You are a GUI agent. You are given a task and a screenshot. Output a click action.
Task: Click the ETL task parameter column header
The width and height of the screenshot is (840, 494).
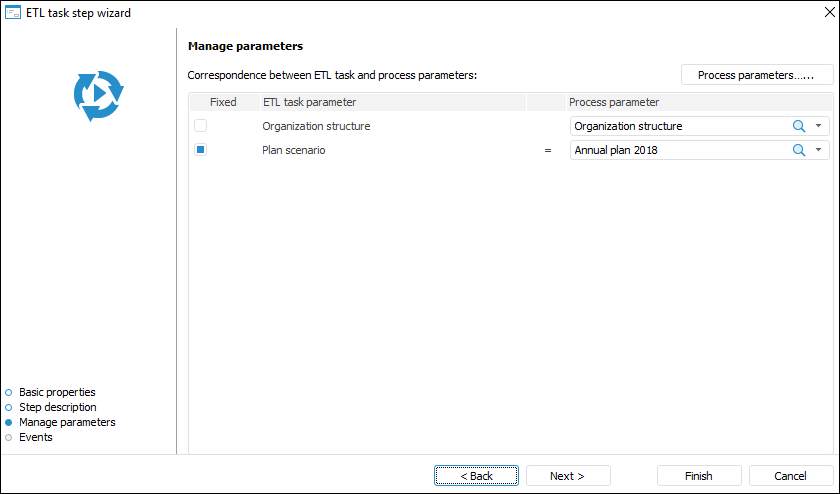point(309,102)
